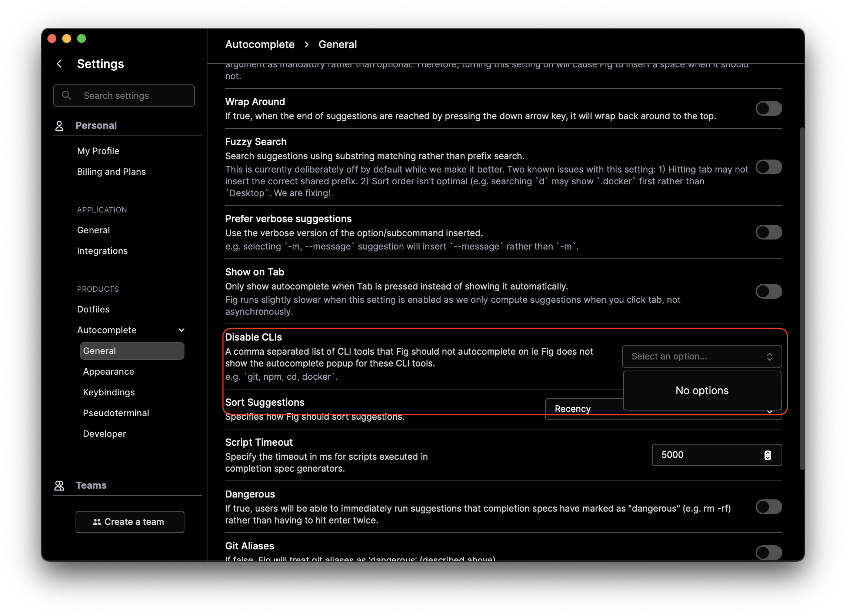Click the stepper control in the Script Timeout field
The image size is (846, 616).
point(767,455)
